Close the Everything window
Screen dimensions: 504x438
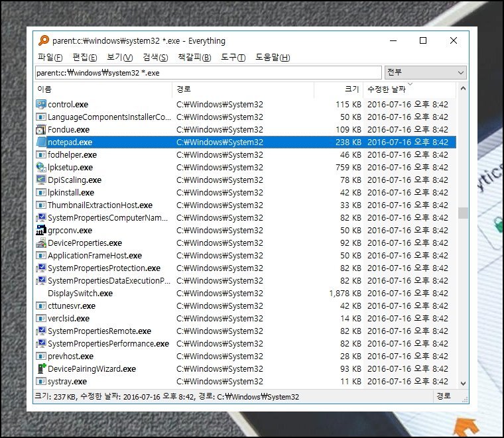pyautogui.click(x=453, y=41)
